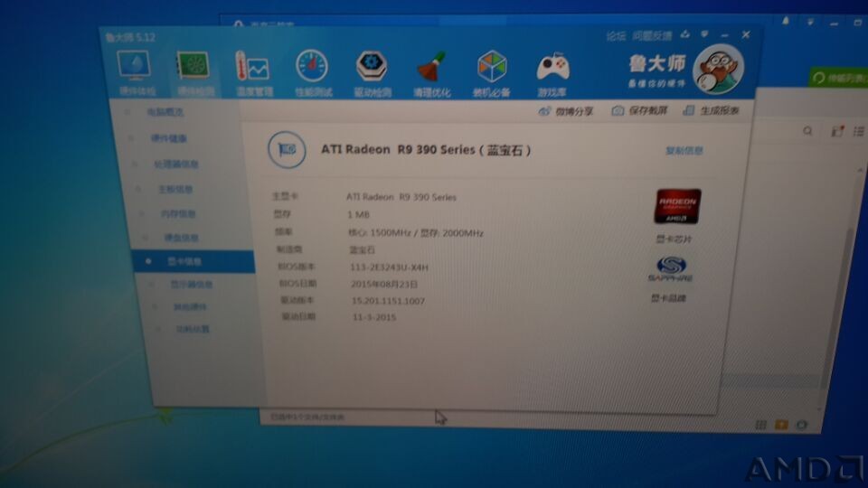Click the list view icon in background window
Screen dimensions: 868x488
[x=858, y=131]
